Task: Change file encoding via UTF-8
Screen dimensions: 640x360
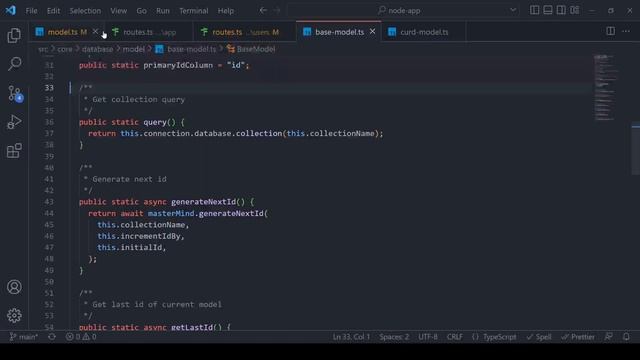Action: pos(428,337)
